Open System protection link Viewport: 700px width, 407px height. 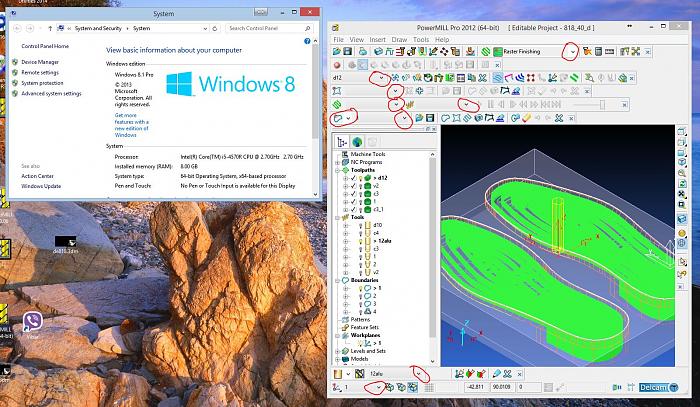pyautogui.click(x=42, y=83)
